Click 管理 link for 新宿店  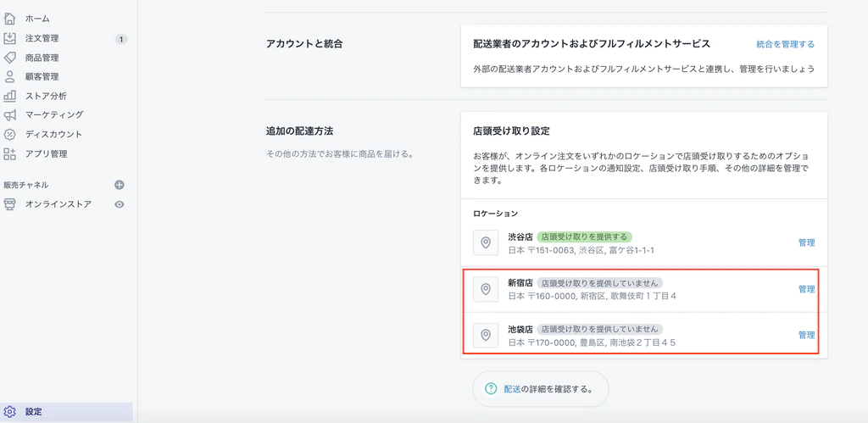[807, 289]
